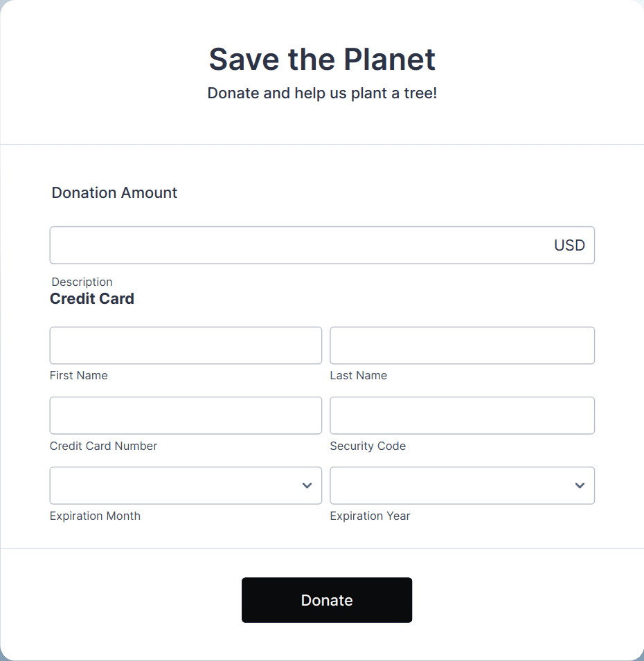Click the USD currency label
This screenshot has height=661, width=644.
pyautogui.click(x=569, y=244)
